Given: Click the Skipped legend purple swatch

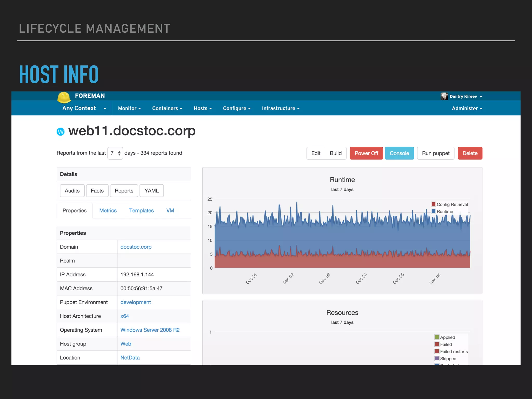Looking at the screenshot, I should pos(437,358).
